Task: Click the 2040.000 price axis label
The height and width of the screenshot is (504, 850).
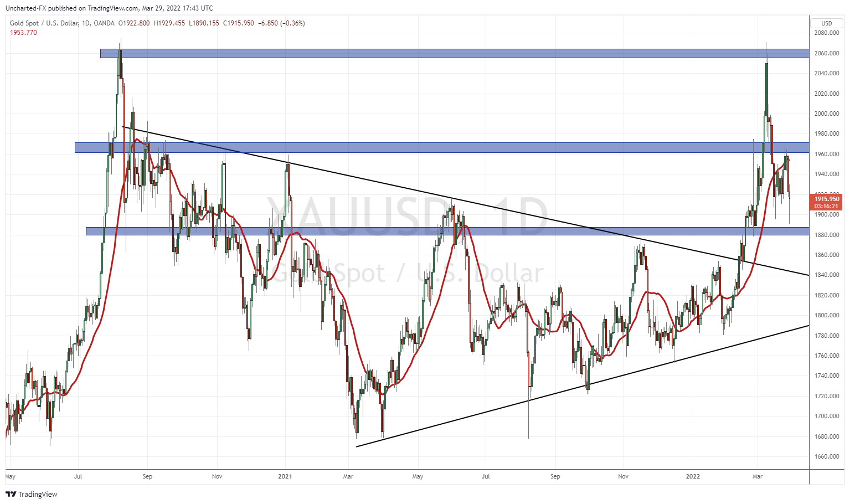Action: tap(826, 73)
